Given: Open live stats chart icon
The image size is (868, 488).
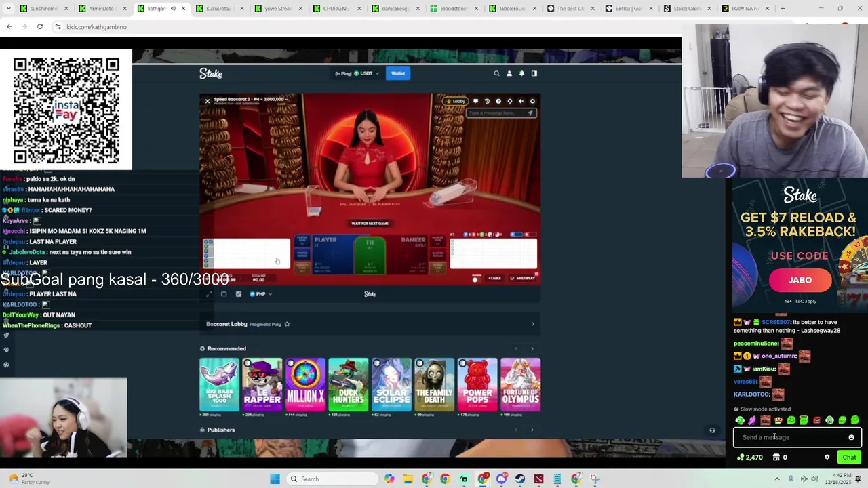Looking at the screenshot, I should tap(239, 294).
